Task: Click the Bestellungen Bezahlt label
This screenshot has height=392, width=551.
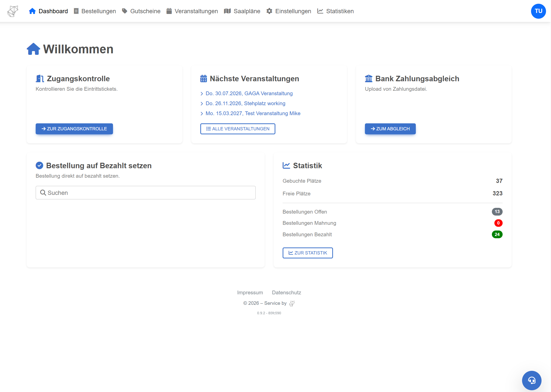Action: tap(307, 235)
